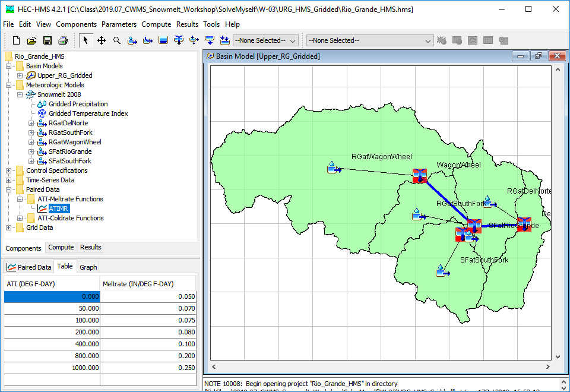Image resolution: width=570 pixels, height=392 pixels.
Task: Expand the Grid Data folder
Action: [9, 227]
